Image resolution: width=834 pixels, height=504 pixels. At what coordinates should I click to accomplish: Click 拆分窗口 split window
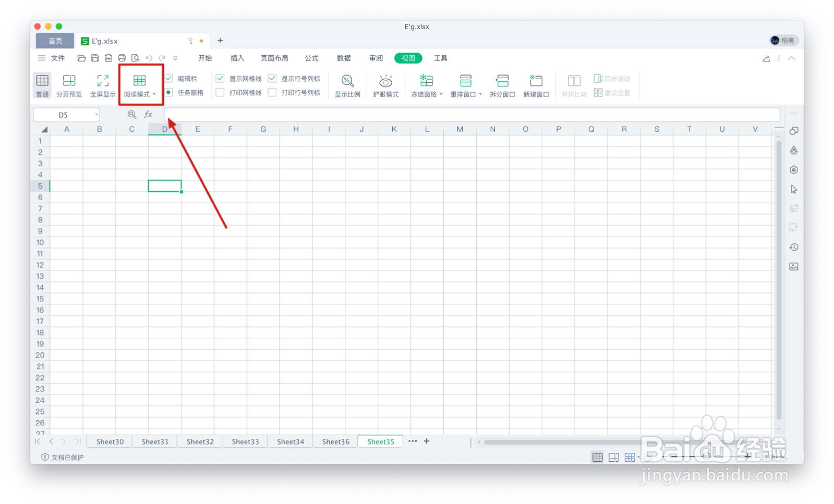(x=502, y=85)
